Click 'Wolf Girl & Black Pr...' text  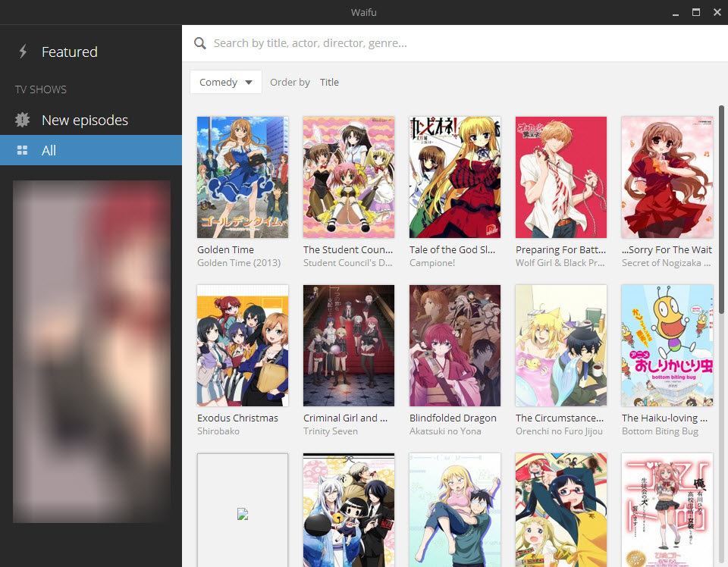coord(560,262)
